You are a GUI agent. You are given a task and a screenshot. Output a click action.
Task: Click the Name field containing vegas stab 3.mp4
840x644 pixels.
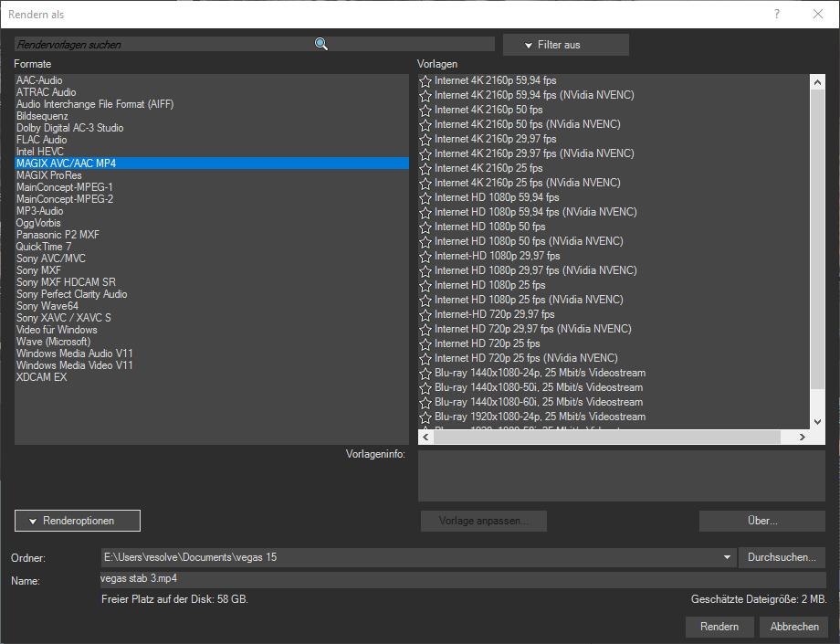click(x=463, y=579)
